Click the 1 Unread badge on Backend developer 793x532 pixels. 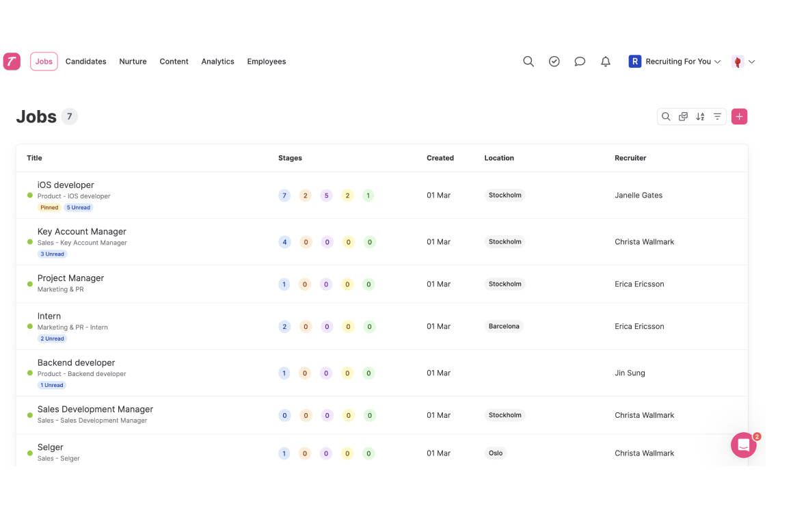pyautogui.click(x=52, y=386)
